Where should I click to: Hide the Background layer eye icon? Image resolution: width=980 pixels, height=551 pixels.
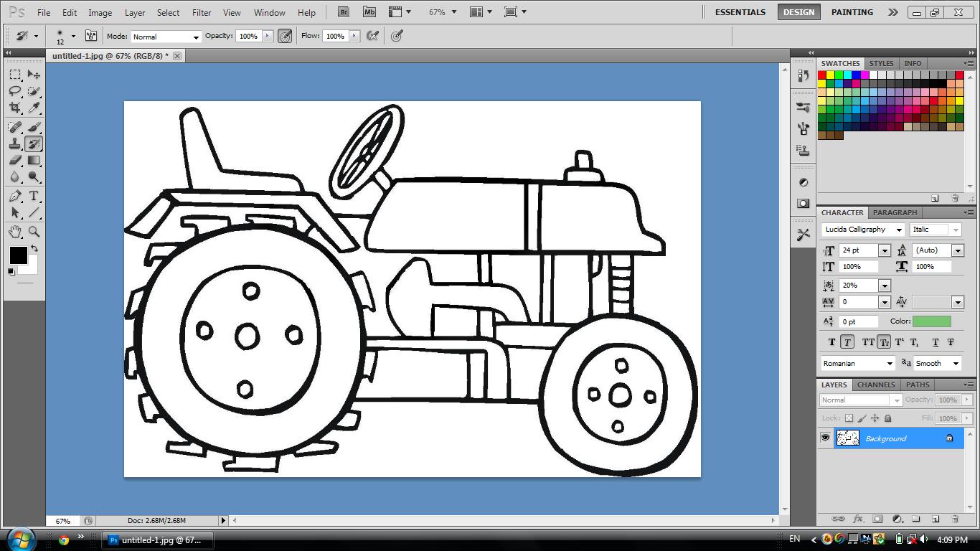tap(825, 438)
